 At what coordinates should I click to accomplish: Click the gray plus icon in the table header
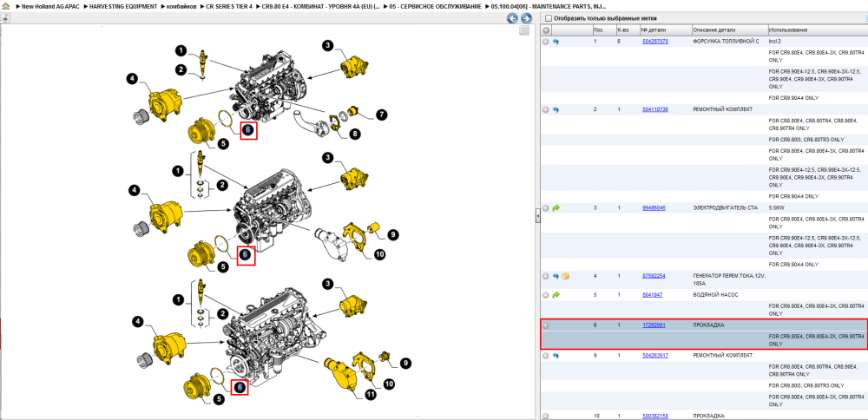point(546,30)
